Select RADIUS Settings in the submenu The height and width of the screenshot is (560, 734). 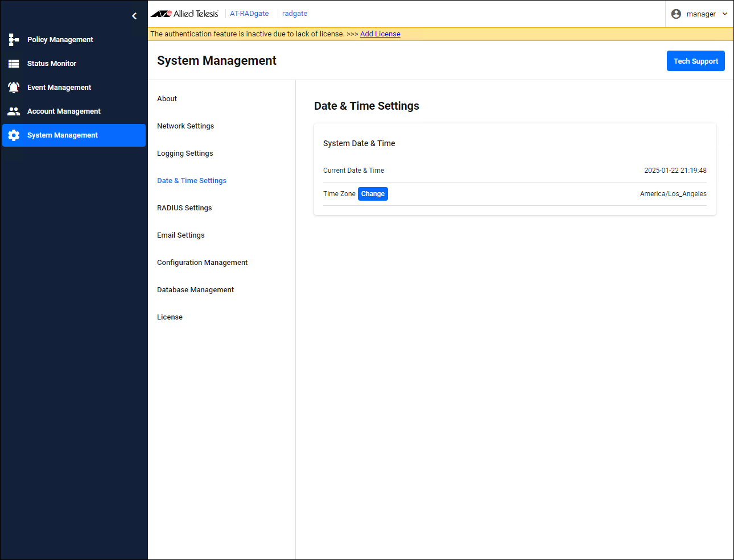(x=184, y=208)
